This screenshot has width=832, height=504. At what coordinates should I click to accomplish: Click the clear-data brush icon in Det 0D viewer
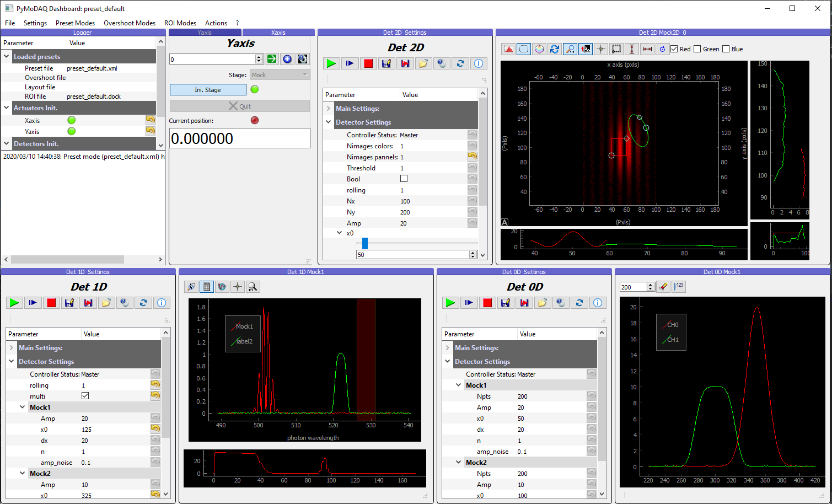point(663,287)
